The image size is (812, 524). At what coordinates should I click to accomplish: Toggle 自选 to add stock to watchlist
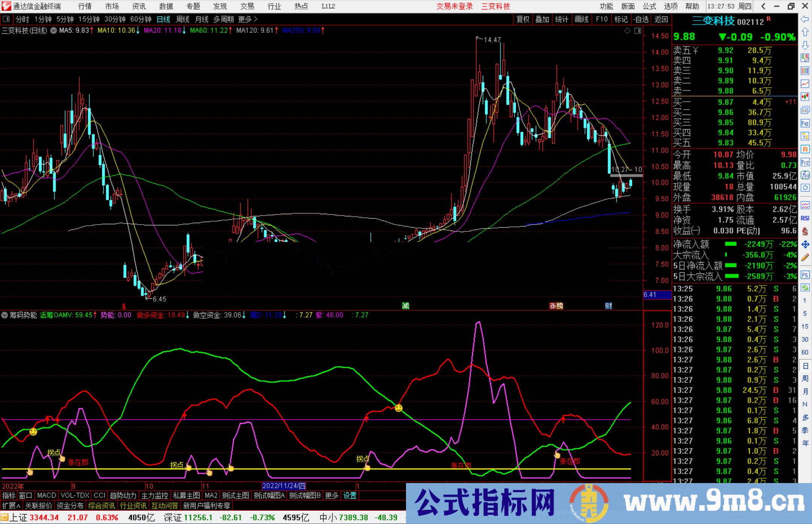(642, 19)
